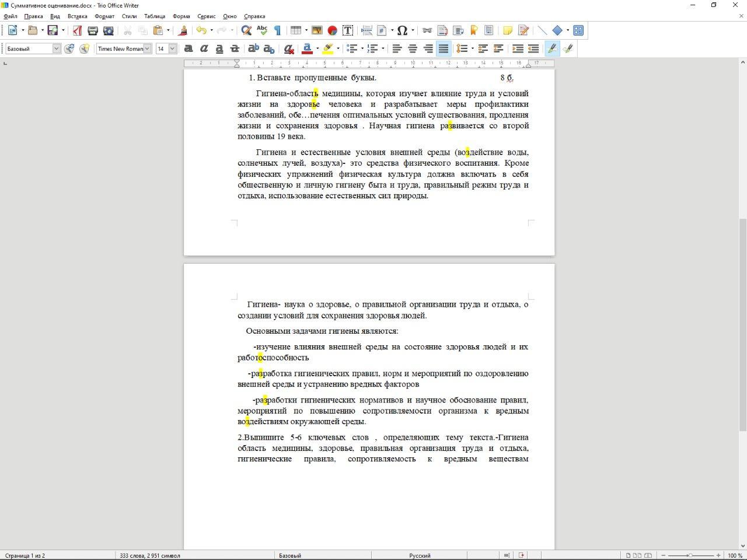Open the Файл menu
This screenshot has width=747, height=560.
click(11, 16)
